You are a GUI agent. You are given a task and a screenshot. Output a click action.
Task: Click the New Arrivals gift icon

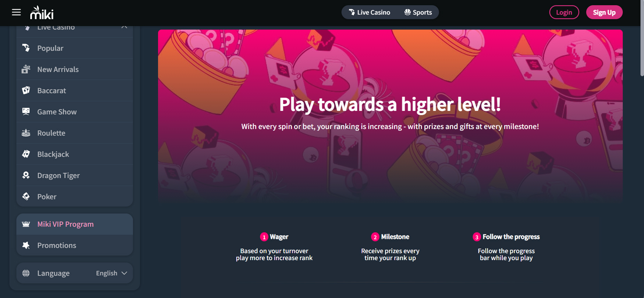26,69
